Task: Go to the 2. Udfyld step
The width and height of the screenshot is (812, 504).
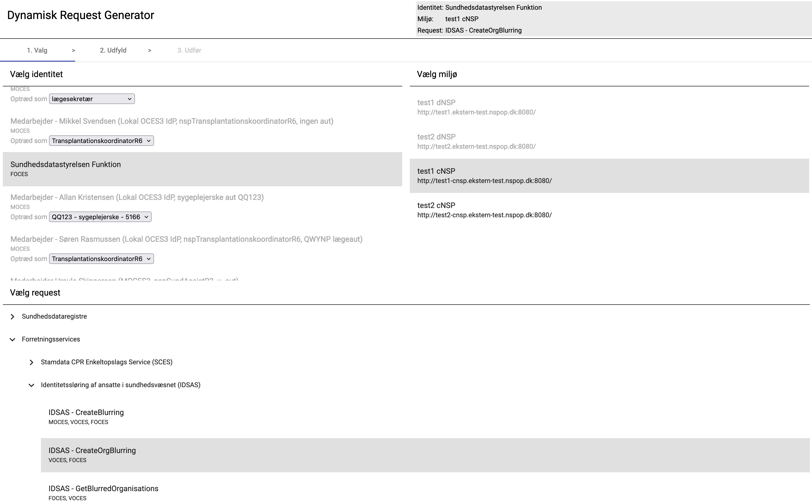Action: pos(113,50)
